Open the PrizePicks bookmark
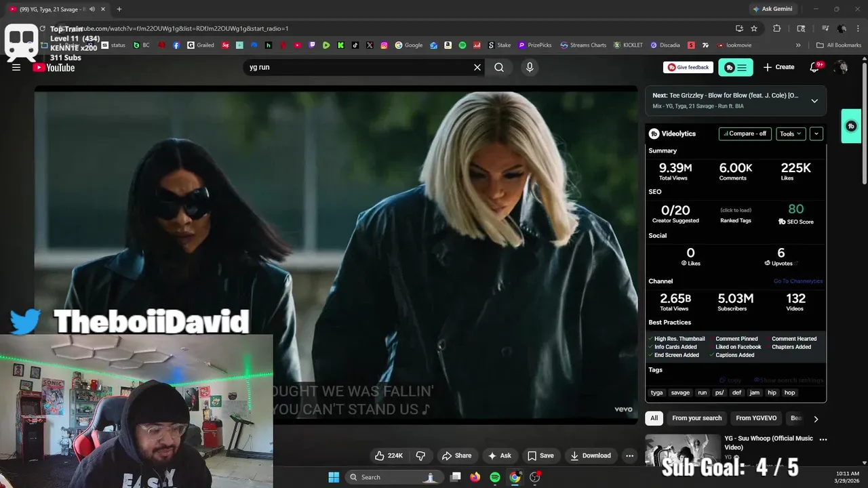Screen dimensions: 868x488 (535, 45)
